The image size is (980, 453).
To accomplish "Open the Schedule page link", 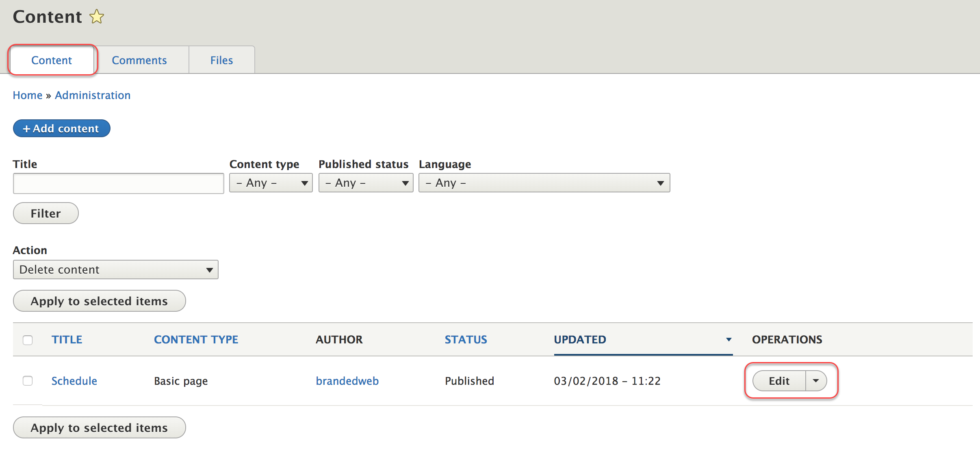I will click(x=74, y=381).
